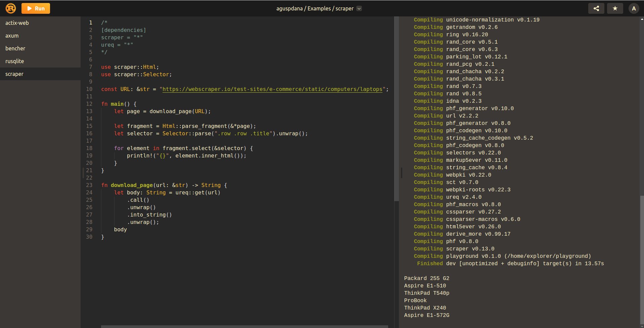Click the 'Finished dev' line in the output
This screenshot has height=328, width=644.
[x=510, y=264]
